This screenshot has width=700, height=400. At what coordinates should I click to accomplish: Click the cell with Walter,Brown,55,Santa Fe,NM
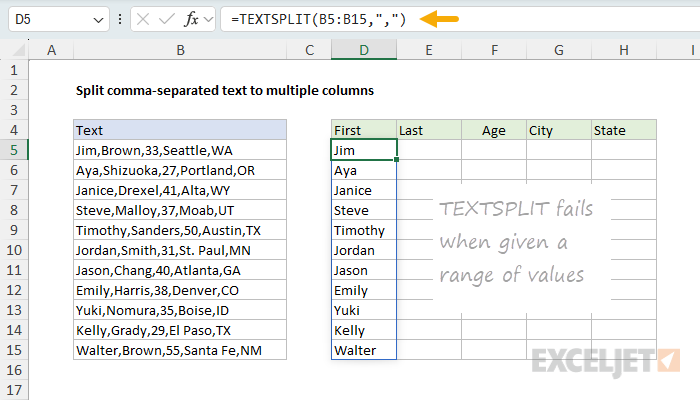point(179,350)
